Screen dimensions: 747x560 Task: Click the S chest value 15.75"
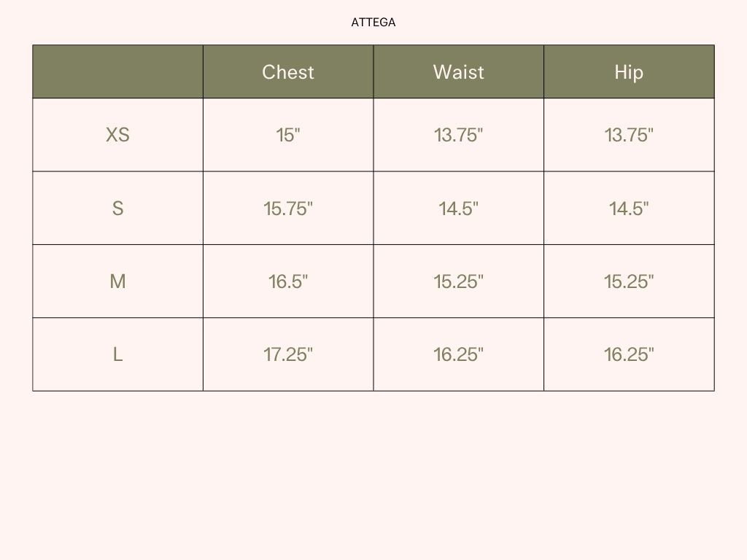point(287,209)
